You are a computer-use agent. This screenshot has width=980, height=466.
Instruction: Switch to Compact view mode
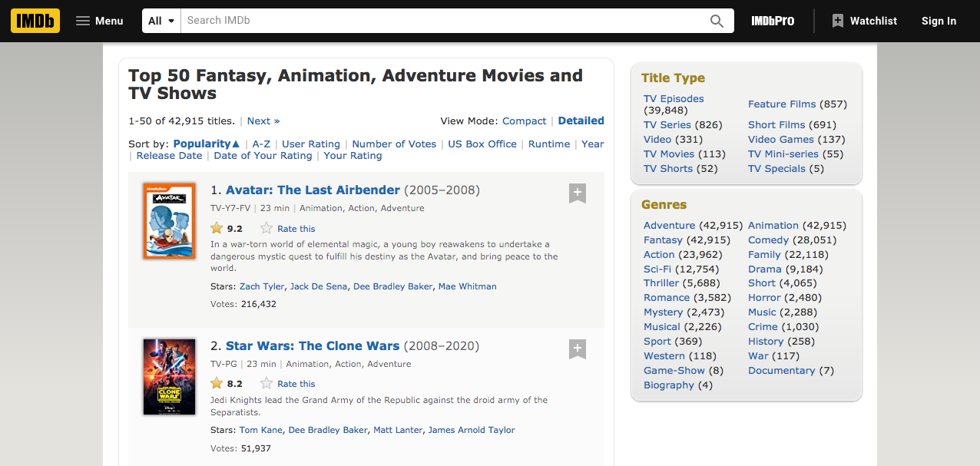(x=524, y=121)
